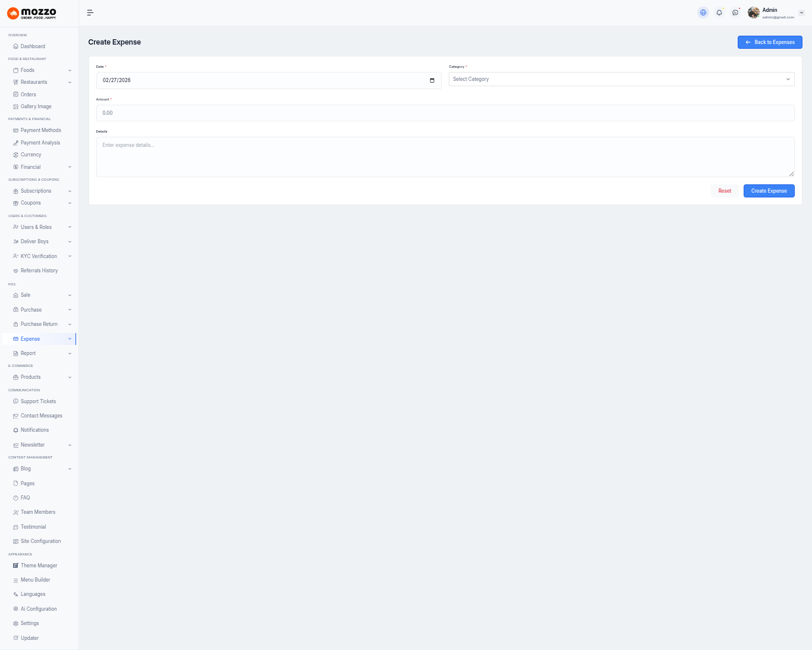812x650 pixels.
Task: Click the Create Expense button
Action: (769, 191)
